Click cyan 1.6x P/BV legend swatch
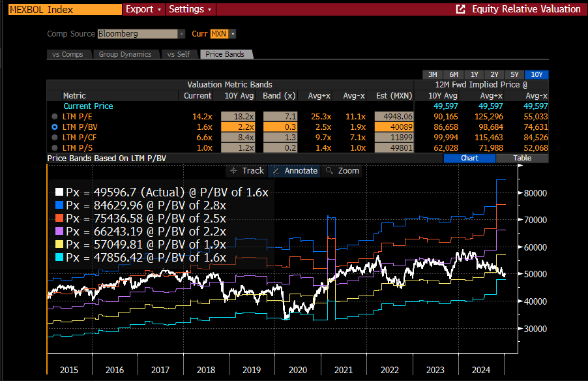This screenshot has width=588, height=381. tap(59, 258)
